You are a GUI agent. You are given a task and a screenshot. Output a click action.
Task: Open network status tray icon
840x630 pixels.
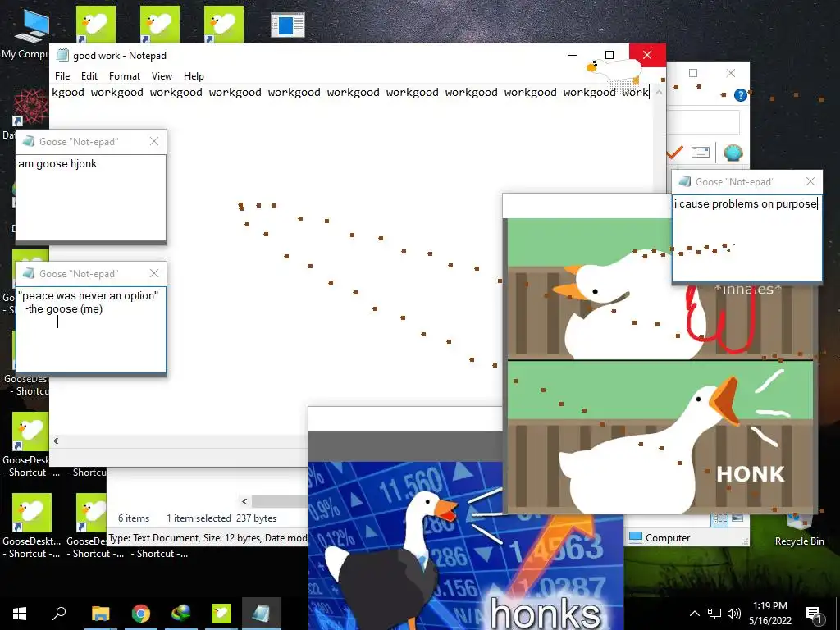(714, 614)
